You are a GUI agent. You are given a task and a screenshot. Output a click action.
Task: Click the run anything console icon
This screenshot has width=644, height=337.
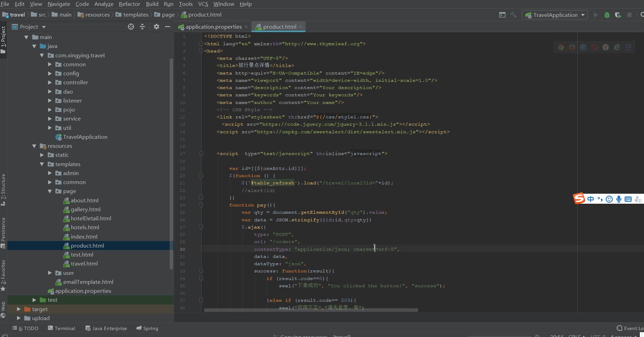(x=502, y=15)
